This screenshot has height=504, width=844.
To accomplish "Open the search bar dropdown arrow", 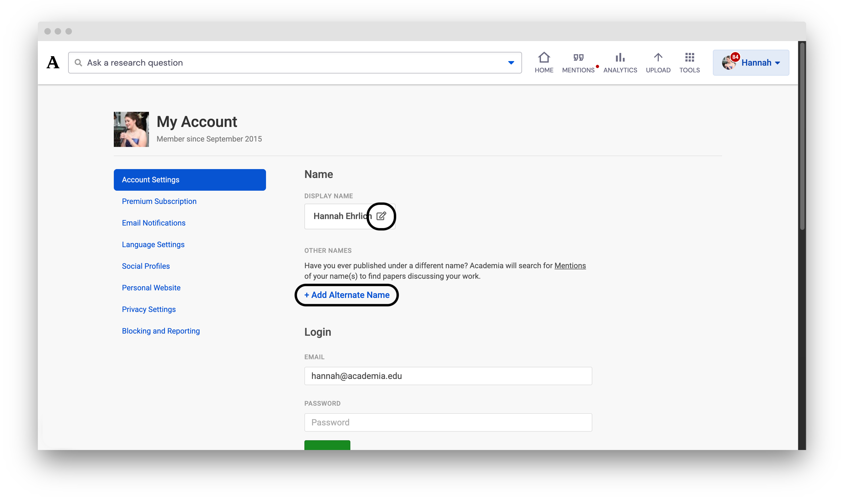I will click(511, 62).
